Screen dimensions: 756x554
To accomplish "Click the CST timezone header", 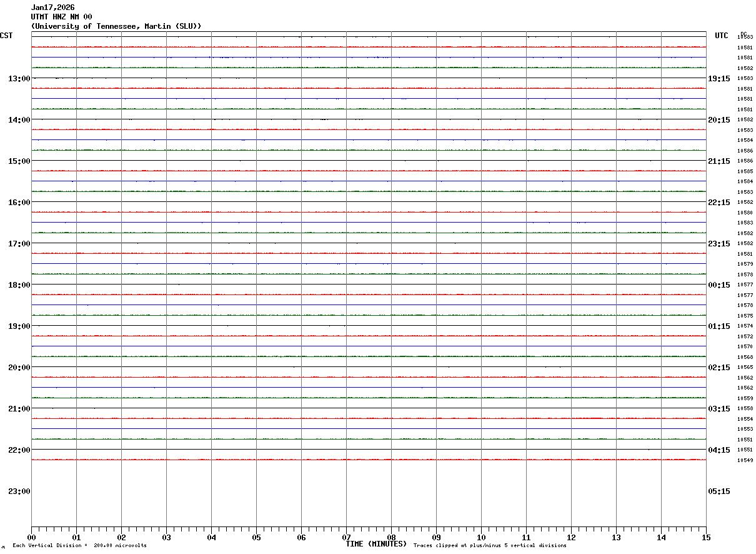I will coord(6,36).
